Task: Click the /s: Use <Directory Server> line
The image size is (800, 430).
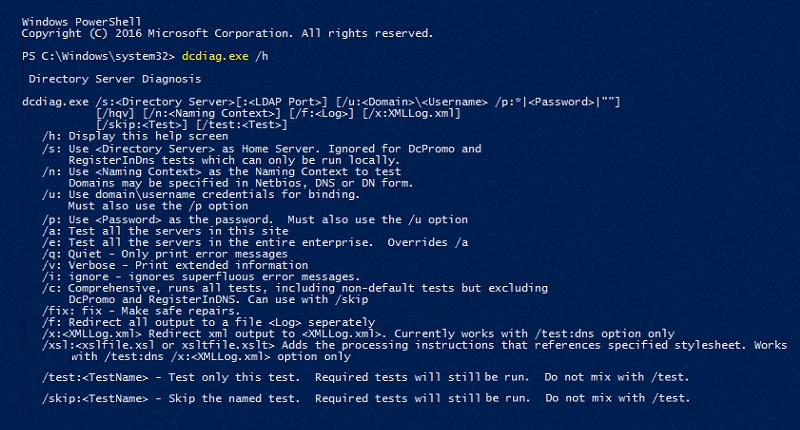Action: (x=262, y=149)
